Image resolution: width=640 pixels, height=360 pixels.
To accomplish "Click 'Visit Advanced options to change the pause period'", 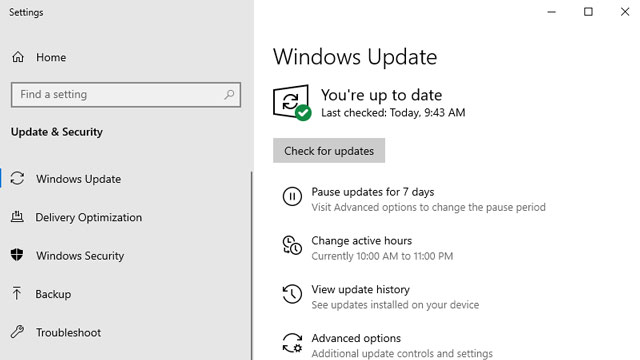I will pyautogui.click(x=428, y=207).
